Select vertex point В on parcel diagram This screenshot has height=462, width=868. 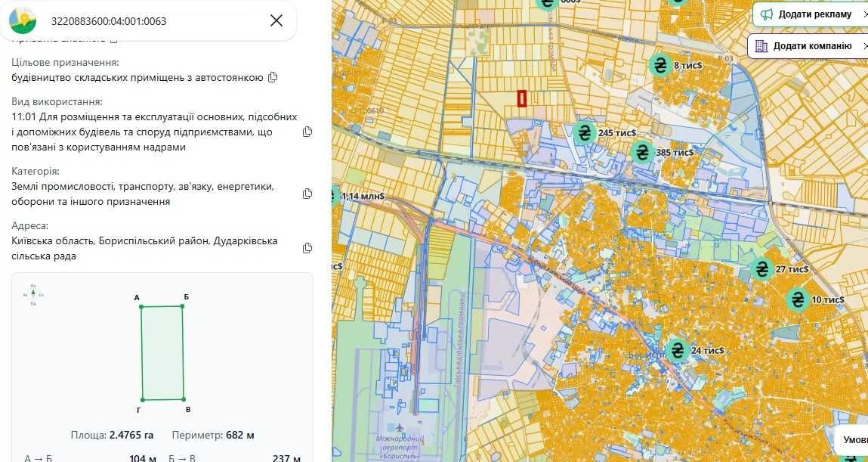click(184, 399)
